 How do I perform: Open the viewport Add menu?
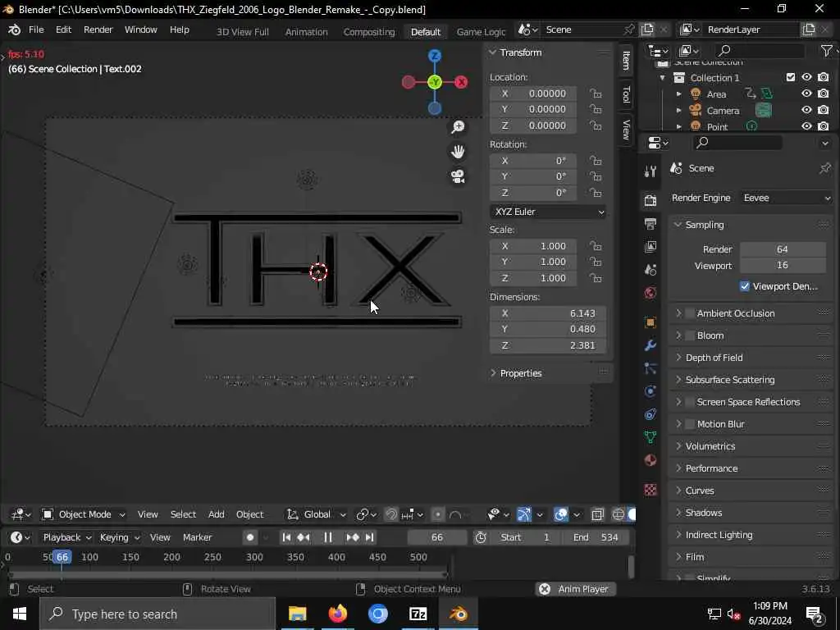click(216, 515)
